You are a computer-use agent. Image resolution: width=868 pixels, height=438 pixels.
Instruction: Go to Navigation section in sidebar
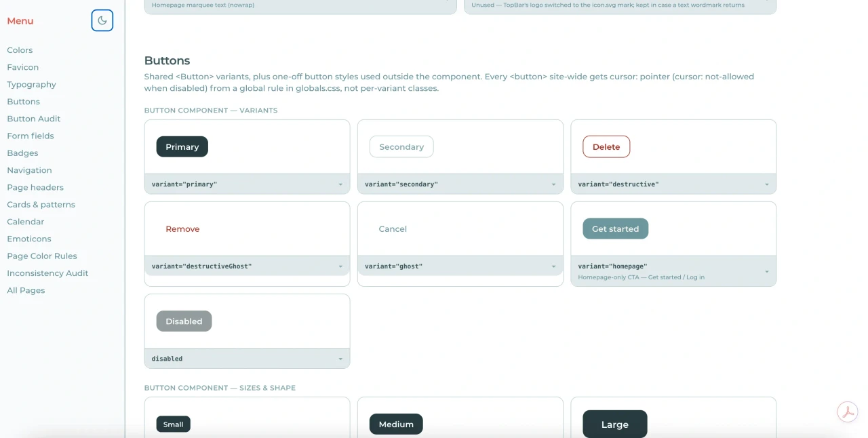29,170
